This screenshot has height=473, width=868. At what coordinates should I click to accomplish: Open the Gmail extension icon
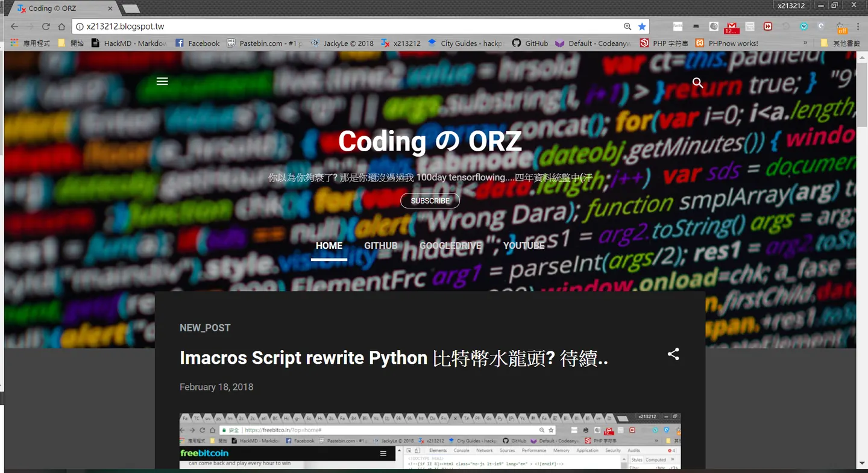(x=731, y=27)
